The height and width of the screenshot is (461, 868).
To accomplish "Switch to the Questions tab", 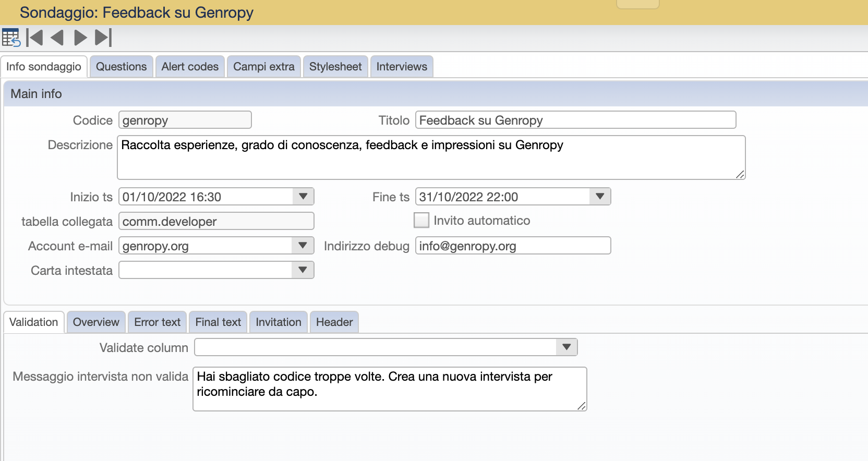I will click(121, 67).
